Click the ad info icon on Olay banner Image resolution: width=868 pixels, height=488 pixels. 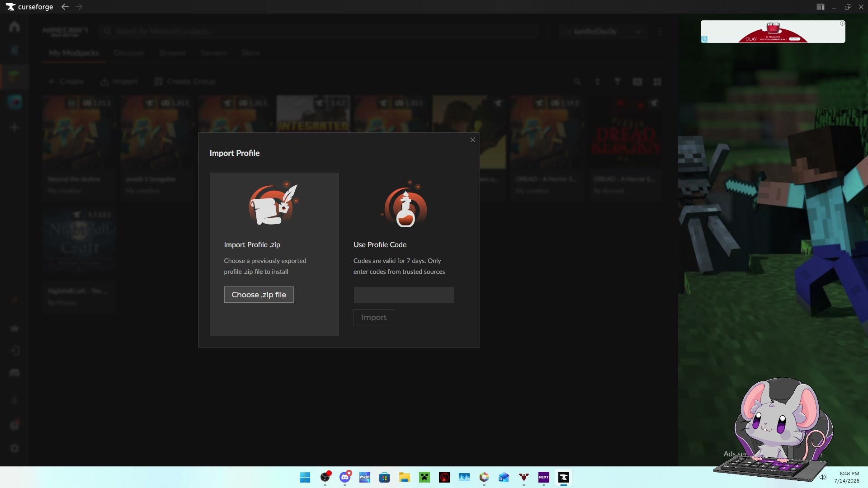(842, 23)
